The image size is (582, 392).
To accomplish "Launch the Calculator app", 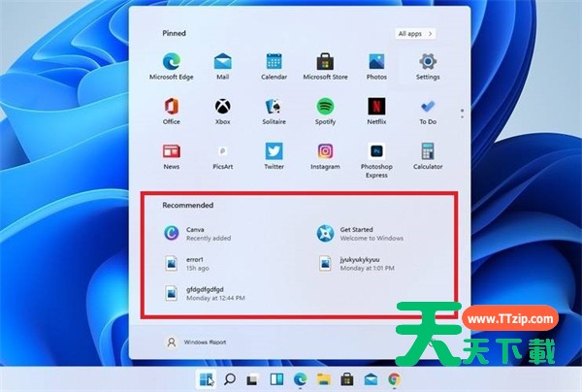I will tap(428, 156).
